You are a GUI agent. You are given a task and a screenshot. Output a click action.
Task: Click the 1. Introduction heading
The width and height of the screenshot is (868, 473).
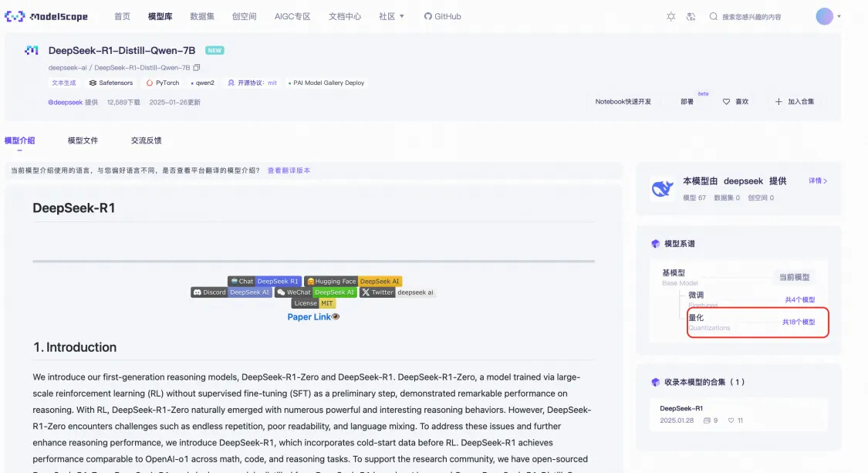pyautogui.click(x=75, y=347)
